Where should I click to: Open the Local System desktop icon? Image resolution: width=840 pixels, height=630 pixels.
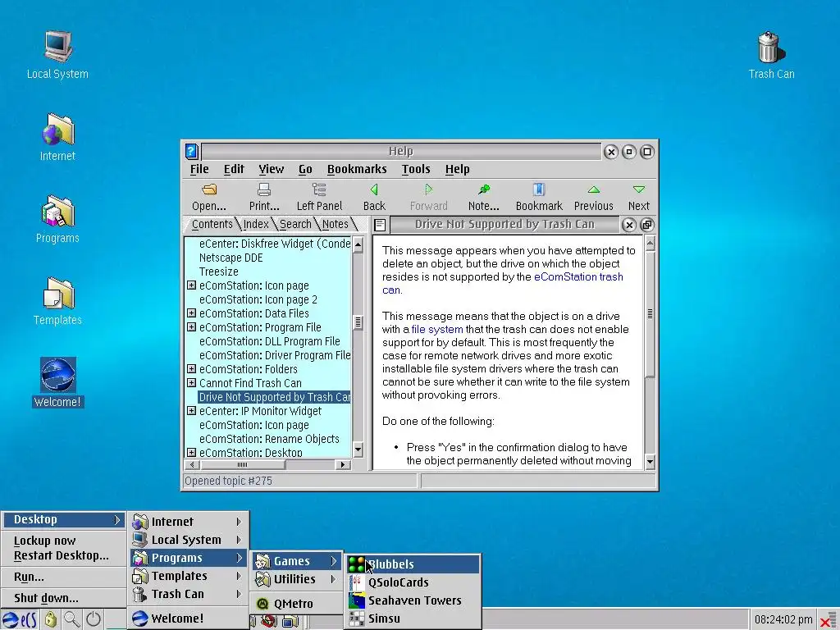(x=58, y=47)
